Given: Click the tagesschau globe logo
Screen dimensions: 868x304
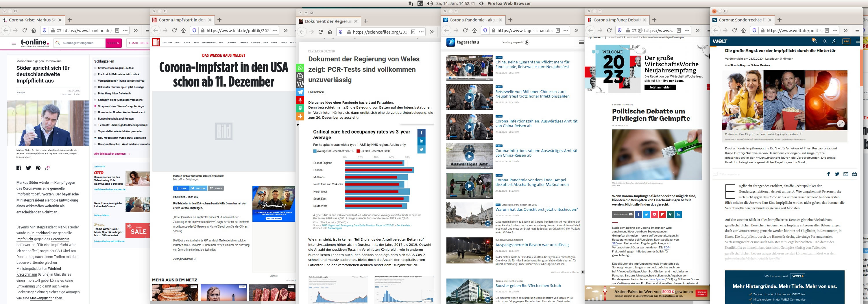Looking at the screenshot, I should click(x=450, y=42).
